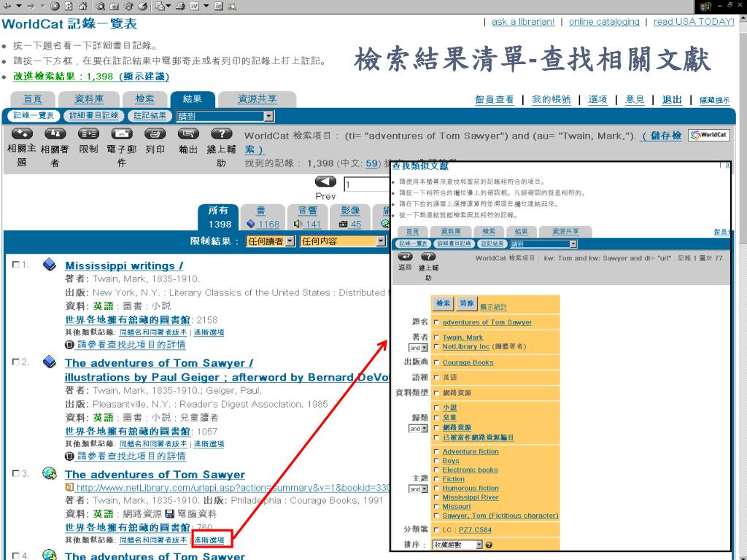Open the 排序 收藏館數 sort dropdown
Image resolution: width=747 pixels, height=560 pixels.
click(457, 545)
